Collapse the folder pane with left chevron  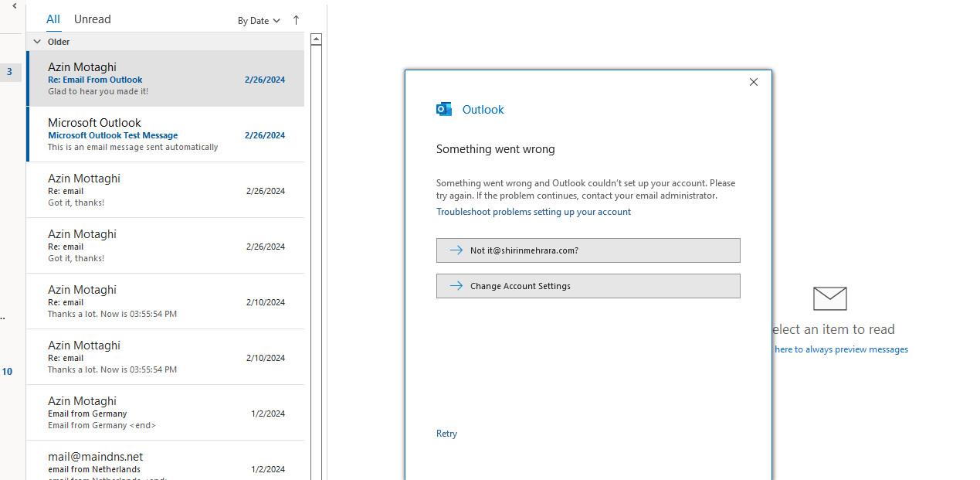14,6
